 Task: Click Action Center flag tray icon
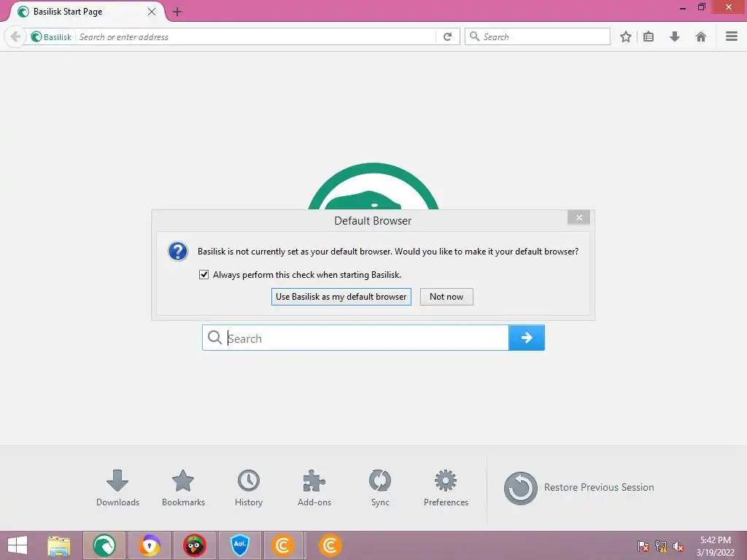point(643,546)
